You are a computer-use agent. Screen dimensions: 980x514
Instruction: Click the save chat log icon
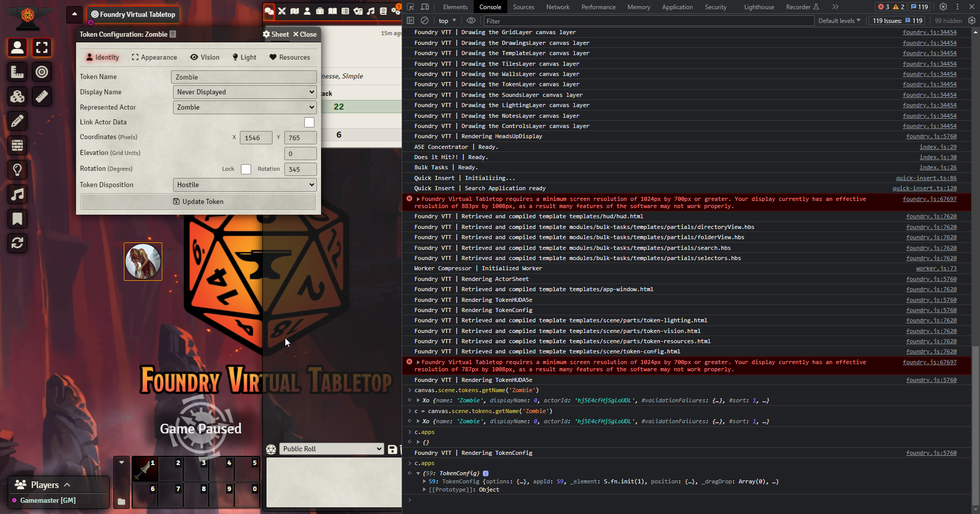tap(393, 449)
